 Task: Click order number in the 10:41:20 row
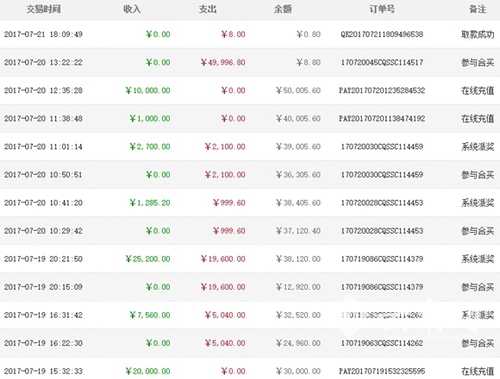click(x=382, y=203)
